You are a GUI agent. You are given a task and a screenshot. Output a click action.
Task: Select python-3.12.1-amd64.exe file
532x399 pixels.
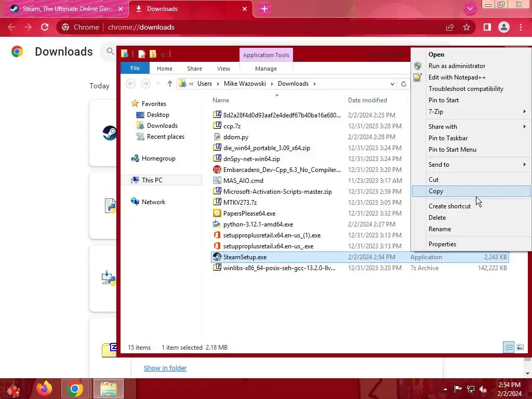[258, 224]
